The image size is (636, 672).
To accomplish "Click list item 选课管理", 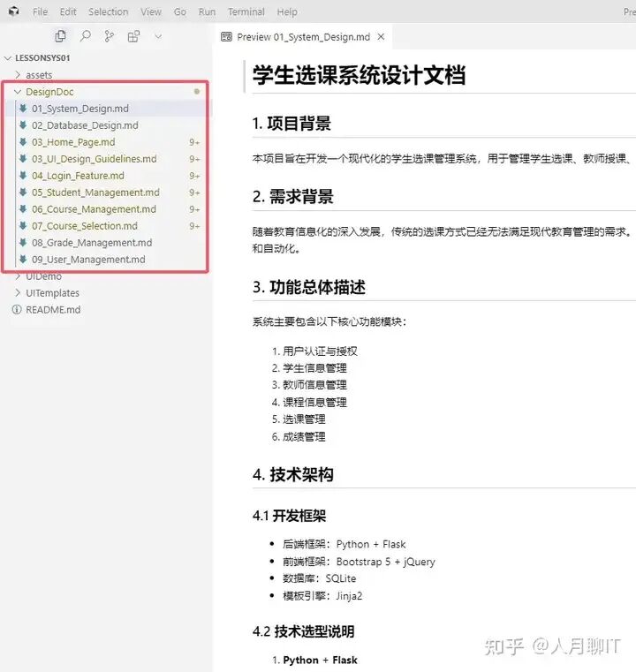I will point(304,419).
